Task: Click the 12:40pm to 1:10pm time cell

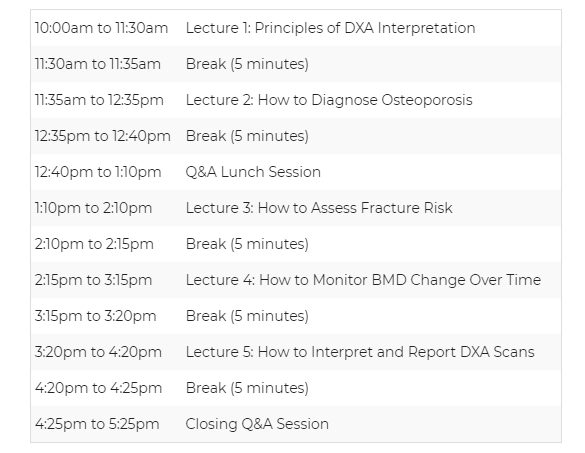Action: coord(98,172)
